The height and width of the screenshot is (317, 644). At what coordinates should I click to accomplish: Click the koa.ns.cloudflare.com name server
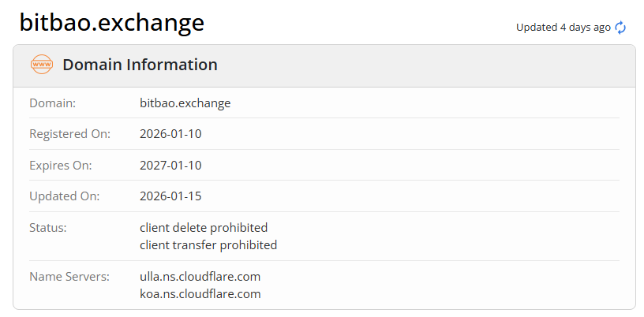[x=200, y=294]
